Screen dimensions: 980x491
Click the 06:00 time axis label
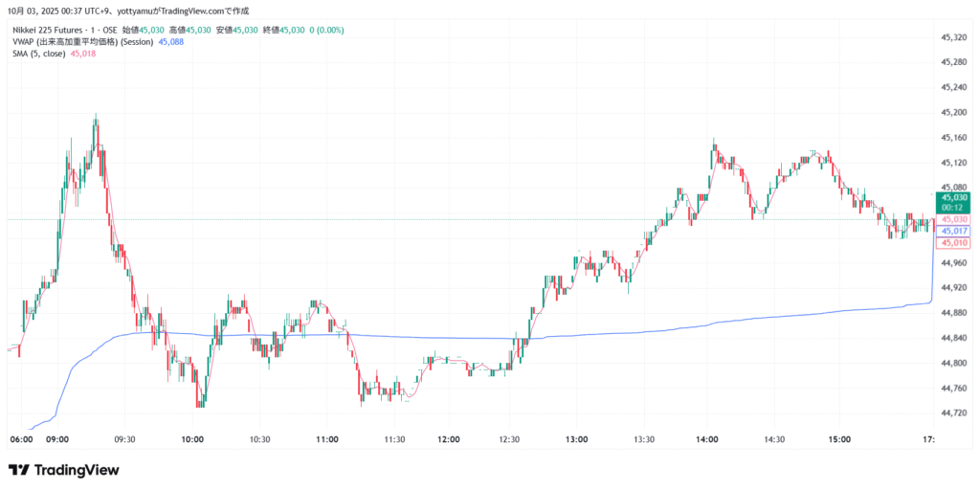[x=21, y=439]
